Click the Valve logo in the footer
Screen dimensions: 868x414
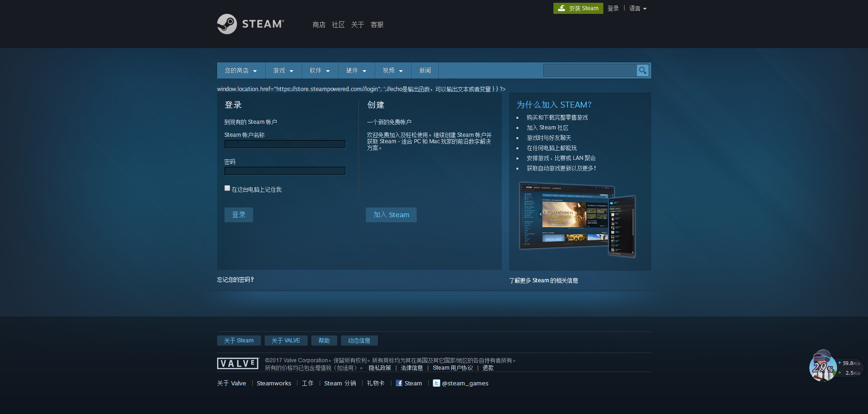tap(238, 363)
